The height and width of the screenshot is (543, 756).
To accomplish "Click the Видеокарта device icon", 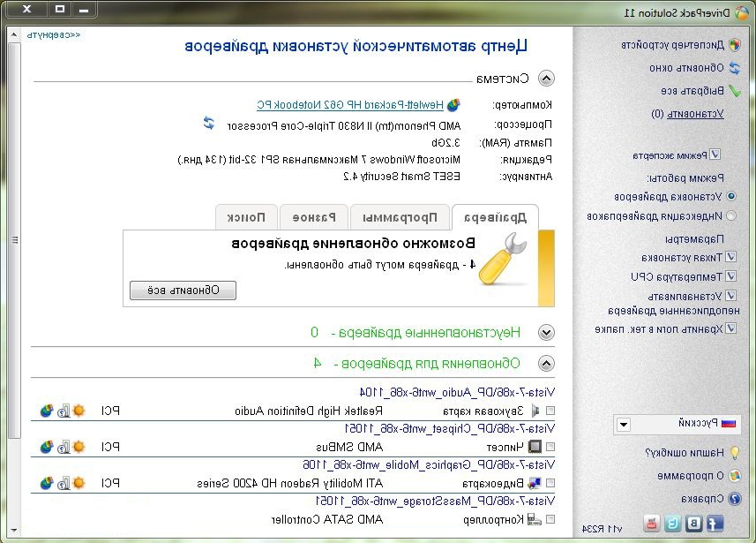I will 535,483.
